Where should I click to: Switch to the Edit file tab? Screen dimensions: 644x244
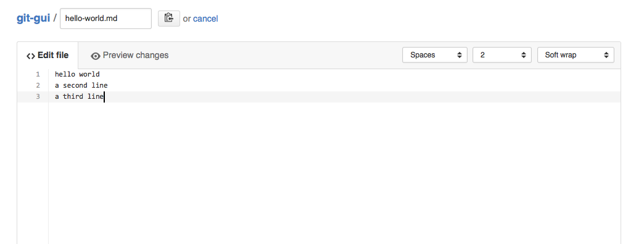tap(47, 55)
